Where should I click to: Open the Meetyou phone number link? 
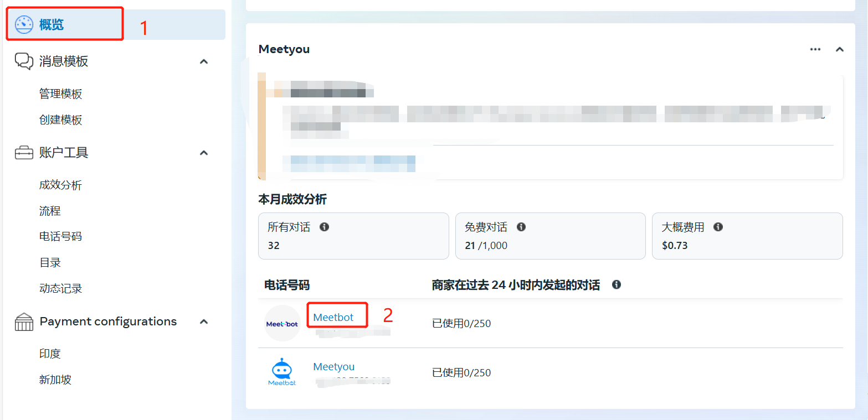click(x=334, y=366)
